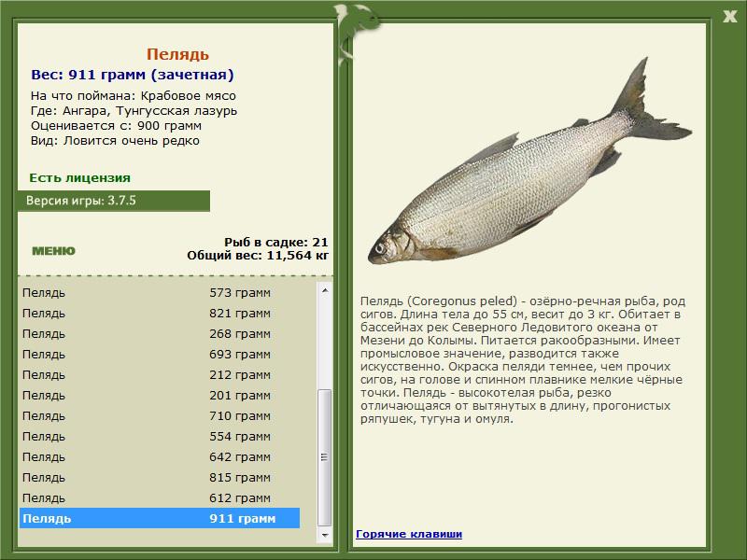The height and width of the screenshot is (560, 747).
Task: Open the Горячие клавиши link
Action: [409, 534]
